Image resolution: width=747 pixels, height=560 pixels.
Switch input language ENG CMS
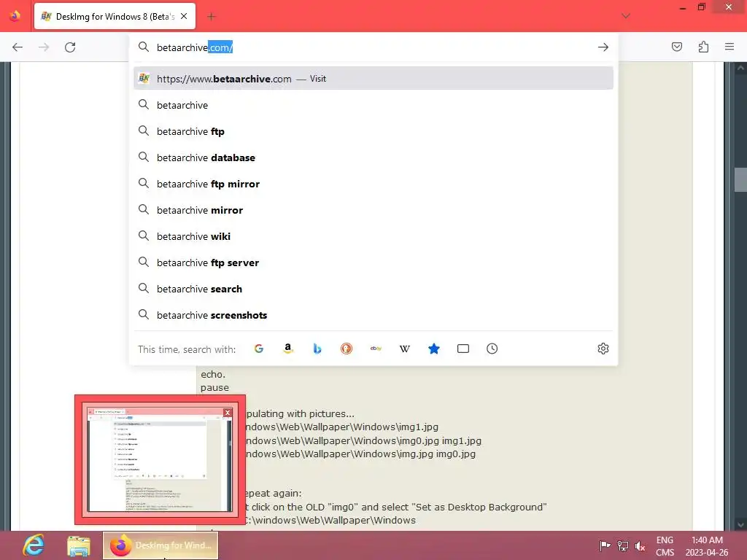coord(665,546)
